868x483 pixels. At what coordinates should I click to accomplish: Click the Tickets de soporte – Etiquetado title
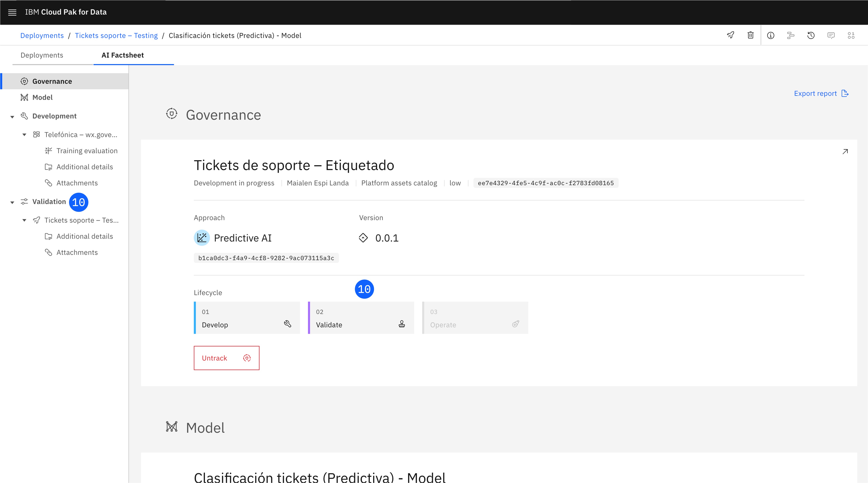click(x=294, y=165)
